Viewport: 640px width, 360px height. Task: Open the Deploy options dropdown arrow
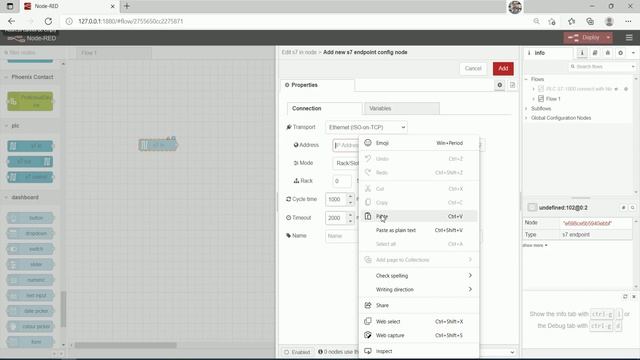pos(608,38)
